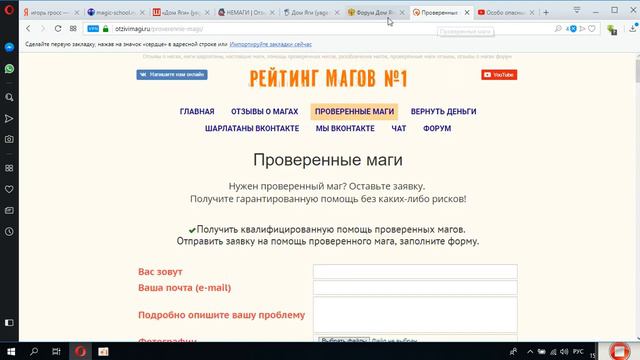Open Task View on the taskbar
The image size is (640, 360).
coord(56,351)
